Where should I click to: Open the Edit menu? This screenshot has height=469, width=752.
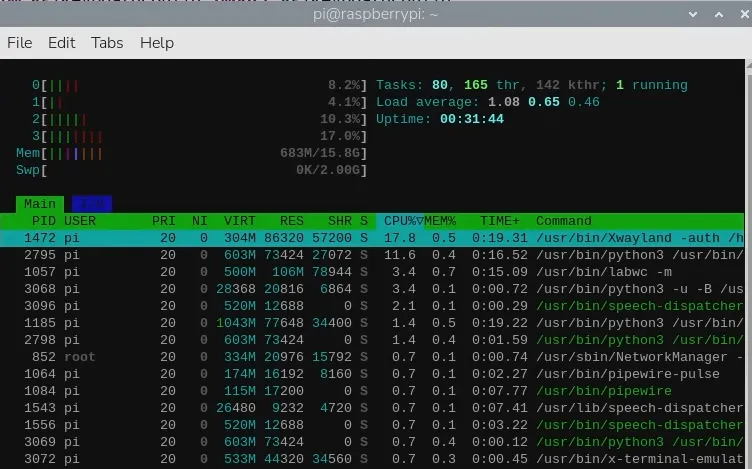[62, 43]
